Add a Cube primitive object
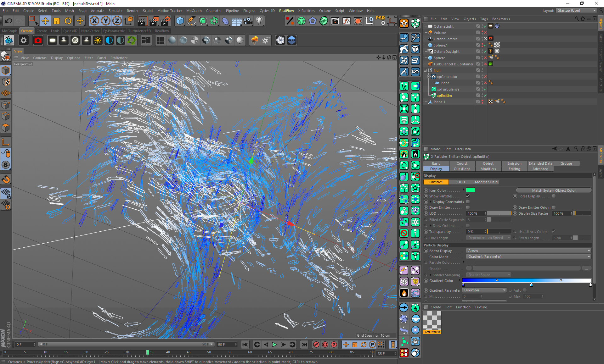Image resolution: width=604 pixels, height=364 pixels. coord(180,21)
